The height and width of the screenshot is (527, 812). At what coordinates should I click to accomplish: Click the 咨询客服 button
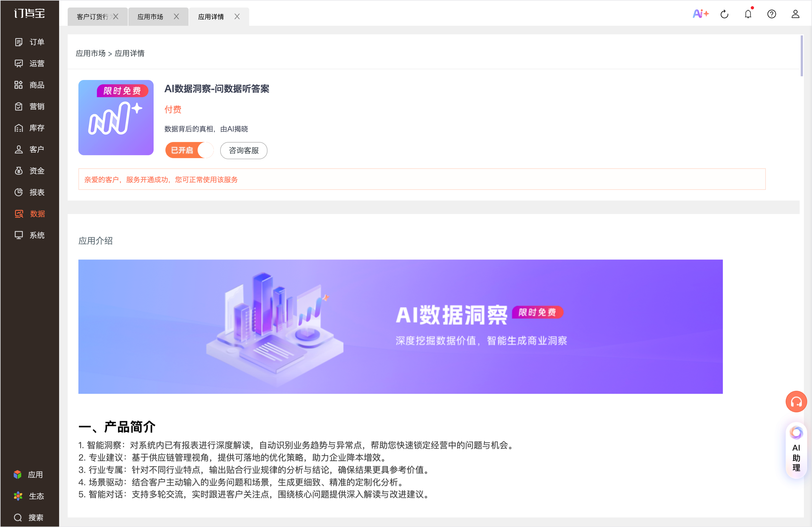pyautogui.click(x=244, y=150)
